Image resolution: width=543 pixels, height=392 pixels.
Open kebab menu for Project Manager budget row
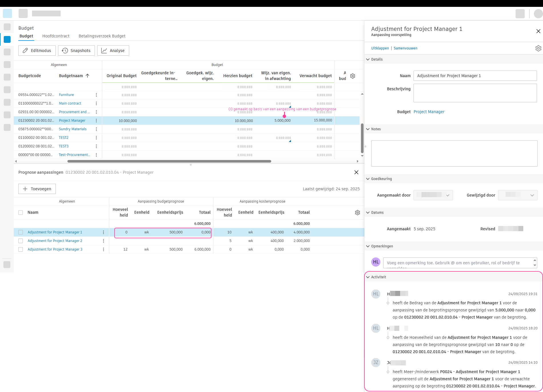pyautogui.click(x=96, y=121)
